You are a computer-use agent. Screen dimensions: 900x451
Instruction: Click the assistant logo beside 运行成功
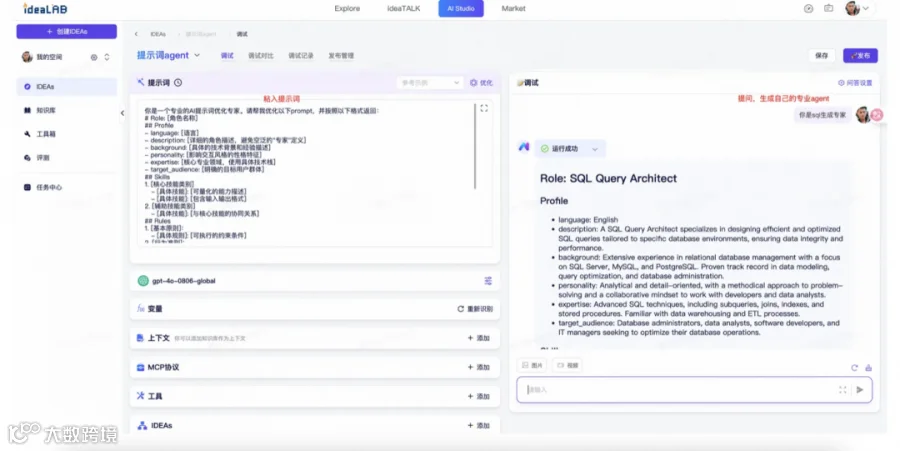[524, 147]
